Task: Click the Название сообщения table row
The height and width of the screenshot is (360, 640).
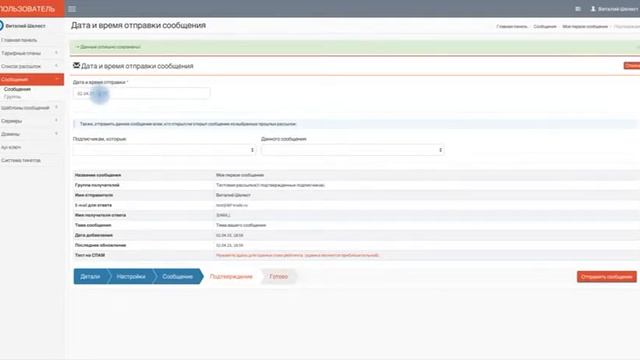Action: pos(356,175)
